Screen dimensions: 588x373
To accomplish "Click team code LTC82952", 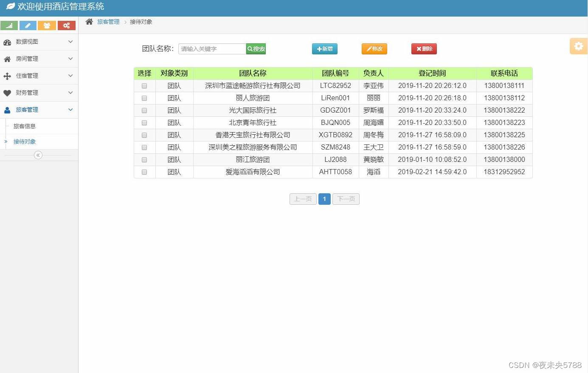I will click(x=335, y=86).
